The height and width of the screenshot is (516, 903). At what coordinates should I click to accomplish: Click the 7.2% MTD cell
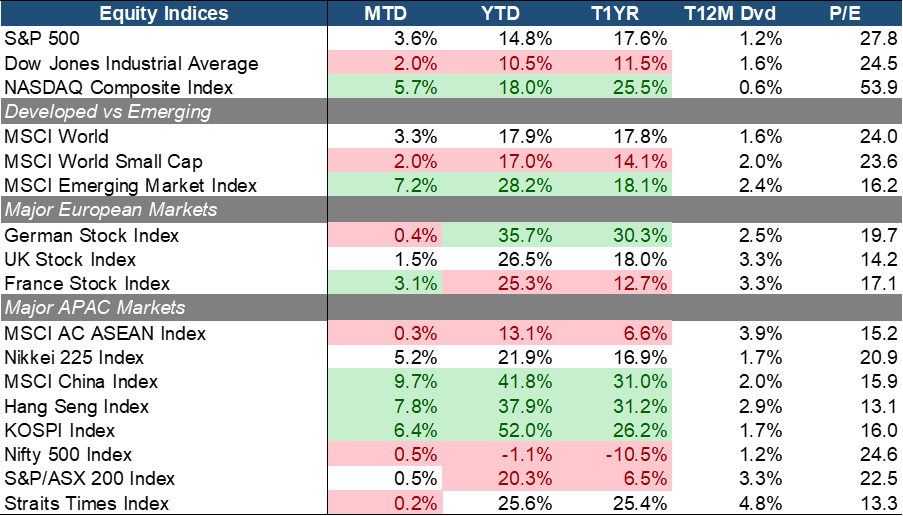pos(384,185)
